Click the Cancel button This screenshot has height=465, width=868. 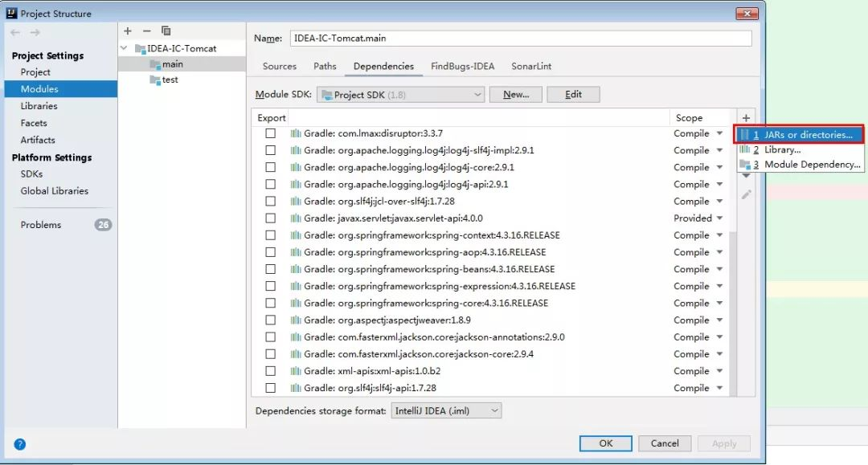tap(665, 443)
